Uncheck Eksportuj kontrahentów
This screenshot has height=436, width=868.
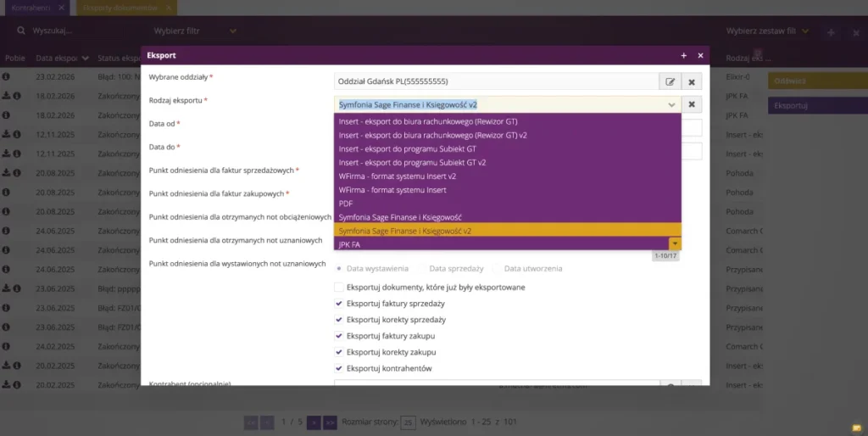click(x=339, y=368)
